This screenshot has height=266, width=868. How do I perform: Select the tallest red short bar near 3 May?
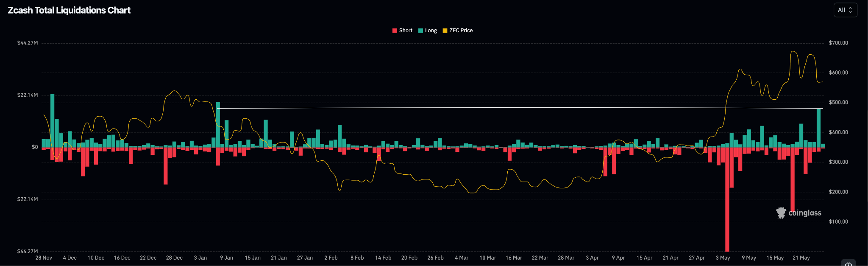(x=727, y=199)
